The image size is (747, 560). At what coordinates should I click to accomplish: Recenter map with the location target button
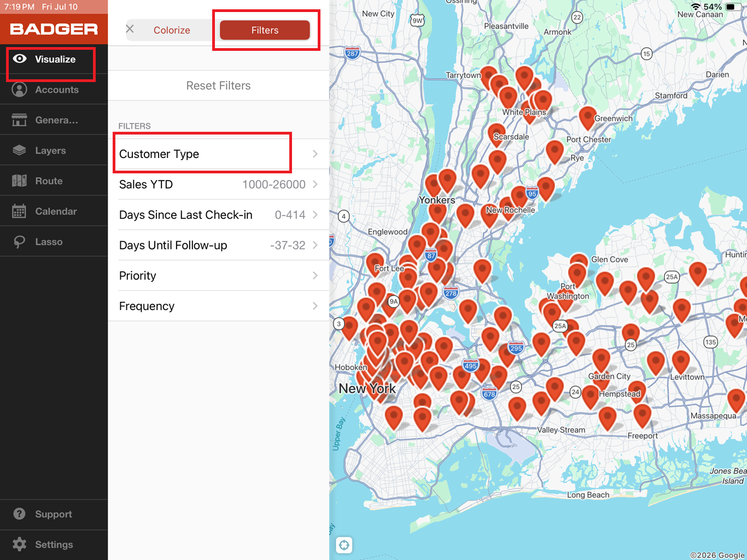point(344,545)
